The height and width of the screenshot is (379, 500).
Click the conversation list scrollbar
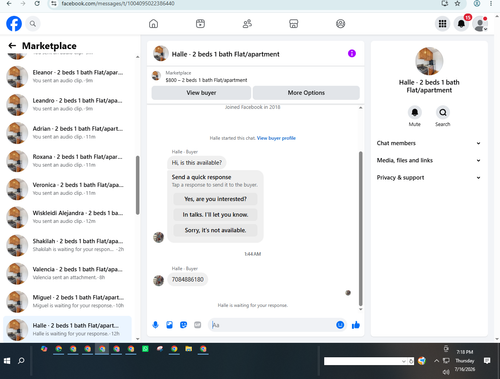138,185
